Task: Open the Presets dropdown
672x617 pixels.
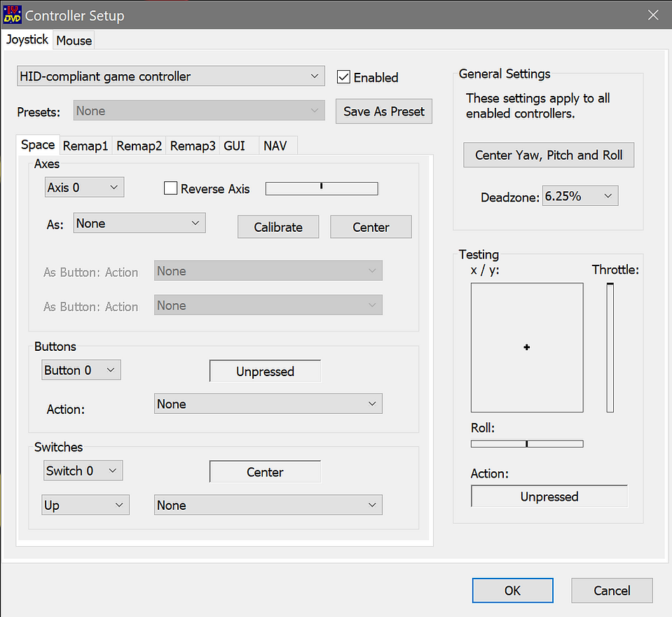Action: coord(199,111)
